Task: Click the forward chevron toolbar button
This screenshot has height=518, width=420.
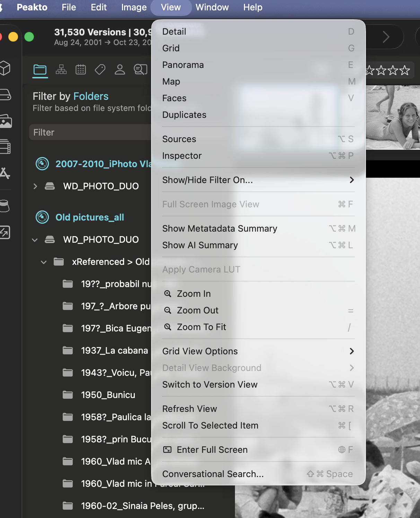Action: (x=386, y=37)
